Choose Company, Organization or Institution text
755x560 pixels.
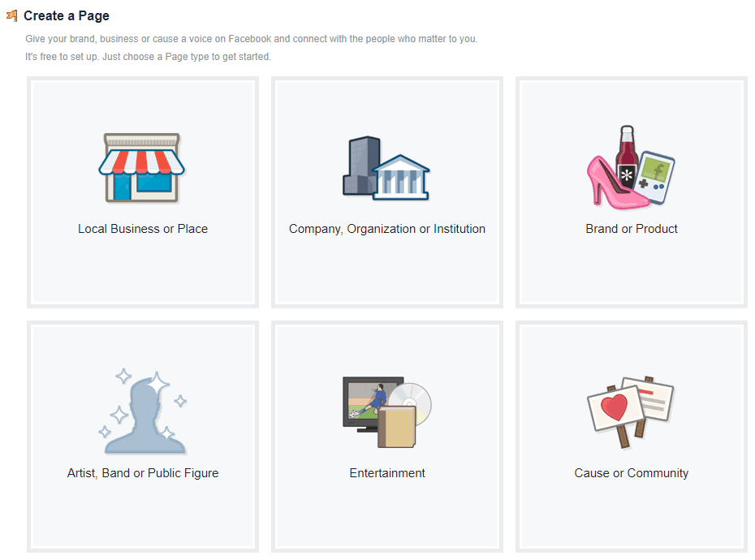point(387,229)
